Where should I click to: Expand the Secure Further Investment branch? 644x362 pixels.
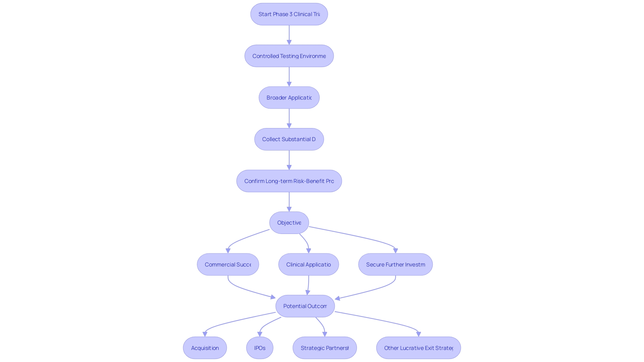tap(395, 264)
